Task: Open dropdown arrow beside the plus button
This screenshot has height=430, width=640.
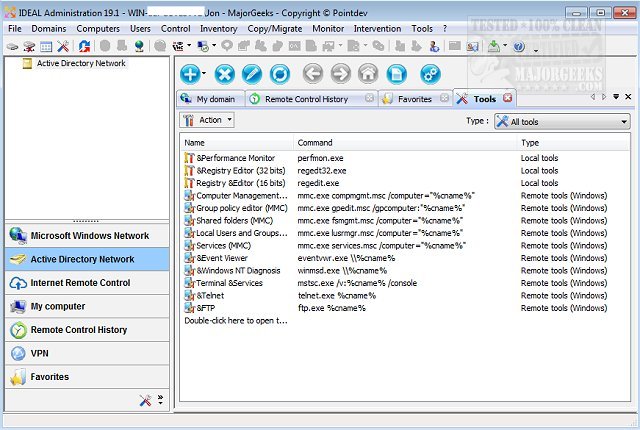Action: point(205,74)
